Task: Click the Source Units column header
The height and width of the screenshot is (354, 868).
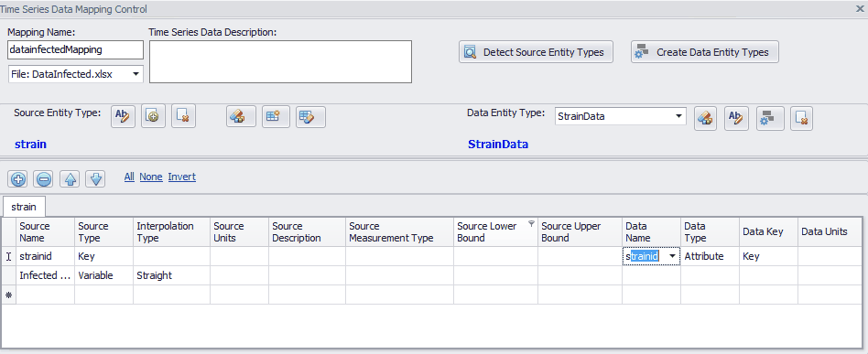Action: pos(240,231)
